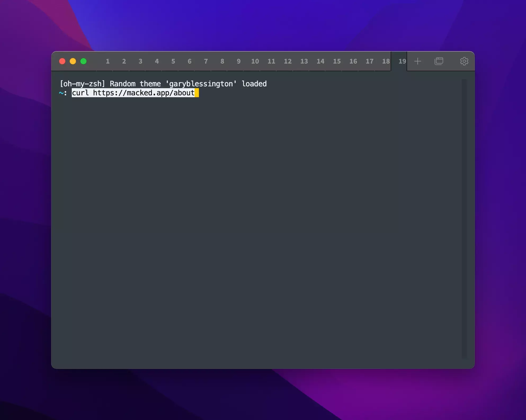Select tab 5

coord(173,61)
